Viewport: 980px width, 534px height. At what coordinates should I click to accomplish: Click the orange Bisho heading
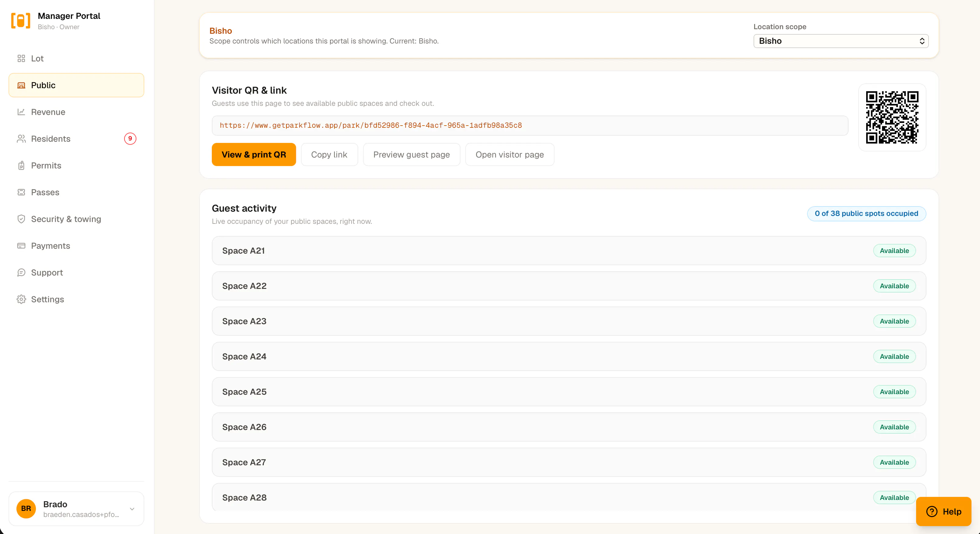[x=221, y=31]
